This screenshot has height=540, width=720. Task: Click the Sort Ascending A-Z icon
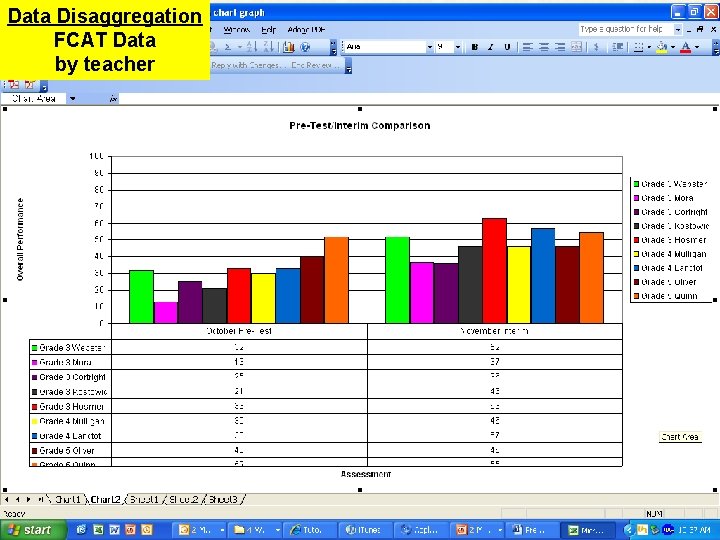pyautogui.click(x=252, y=47)
